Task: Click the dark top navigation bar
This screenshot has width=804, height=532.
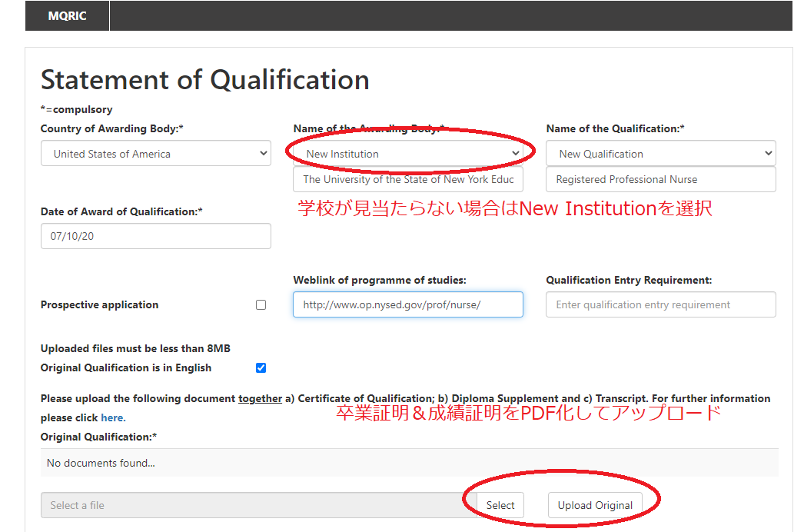Action: [x=461, y=15]
